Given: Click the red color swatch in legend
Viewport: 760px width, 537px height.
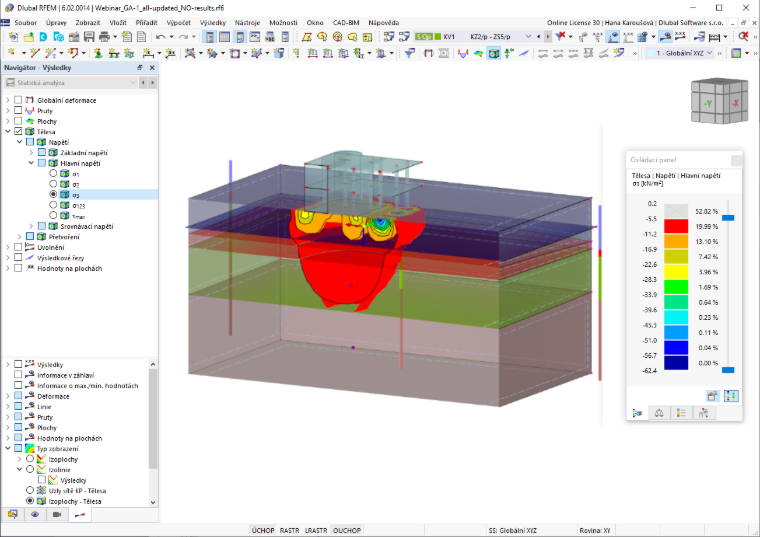Looking at the screenshot, I should [x=676, y=226].
